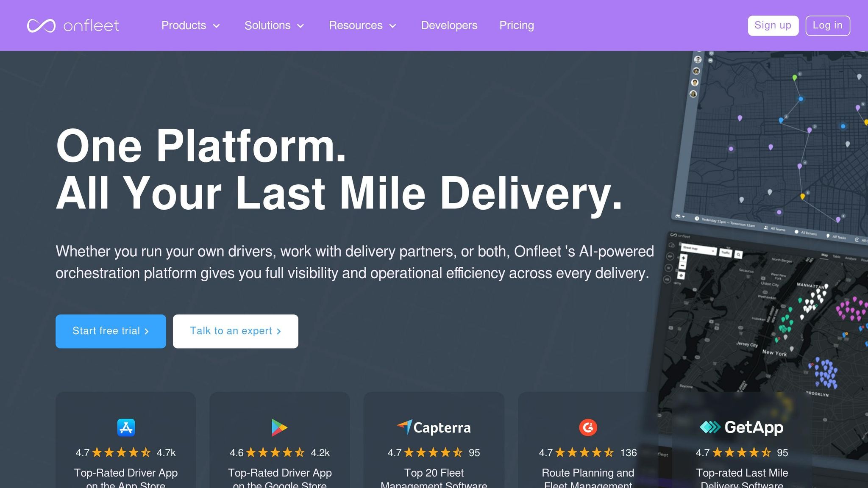Click the App Store icon
Screen dimensions: 868x488
pos(126,427)
